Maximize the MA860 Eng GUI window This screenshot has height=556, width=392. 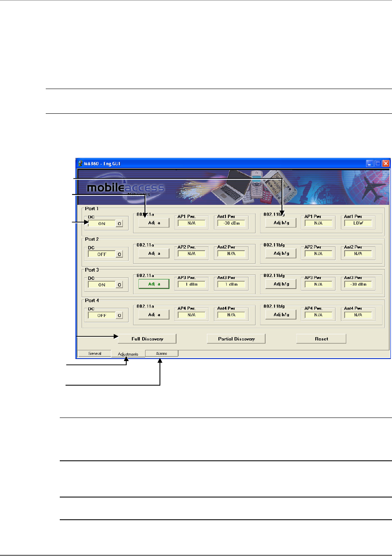(378, 163)
